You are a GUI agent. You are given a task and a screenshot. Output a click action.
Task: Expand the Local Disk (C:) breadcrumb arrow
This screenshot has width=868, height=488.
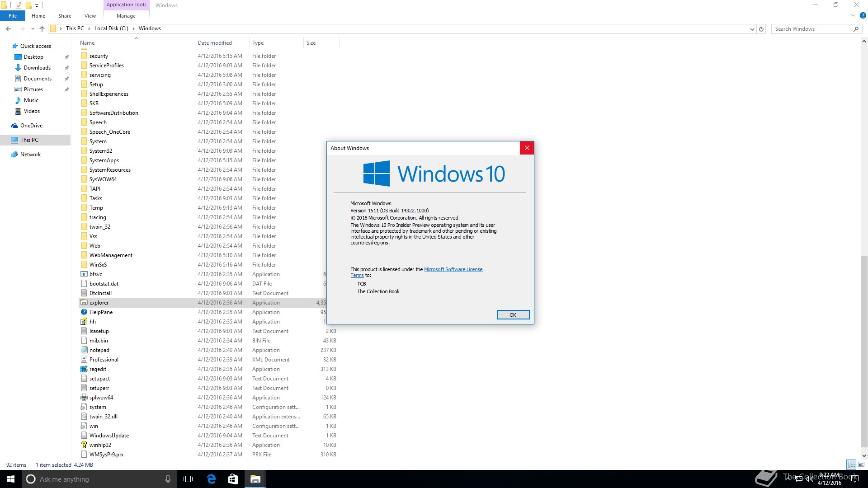tap(133, 28)
